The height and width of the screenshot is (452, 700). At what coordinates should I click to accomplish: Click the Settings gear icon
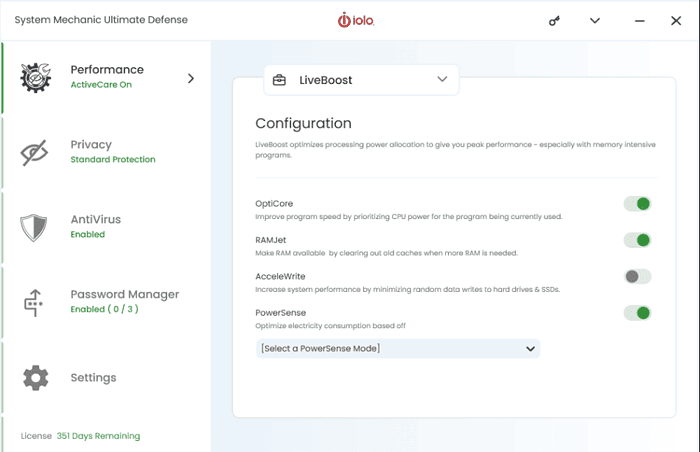(35, 378)
